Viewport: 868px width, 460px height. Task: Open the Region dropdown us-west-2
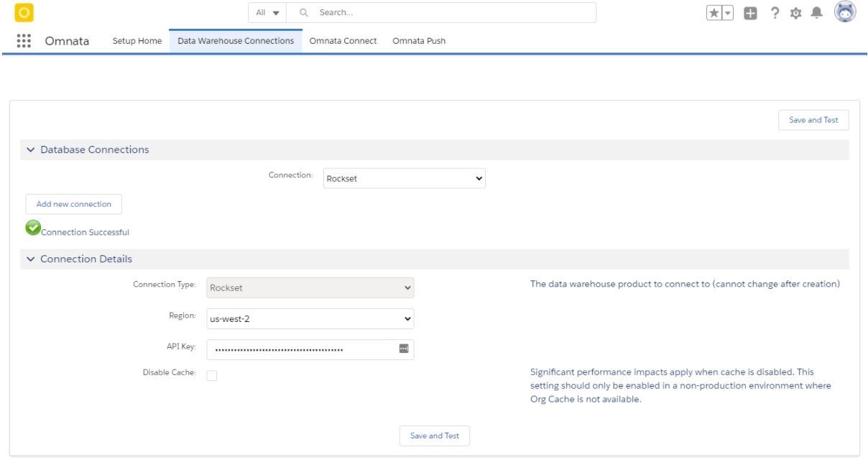(x=310, y=318)
